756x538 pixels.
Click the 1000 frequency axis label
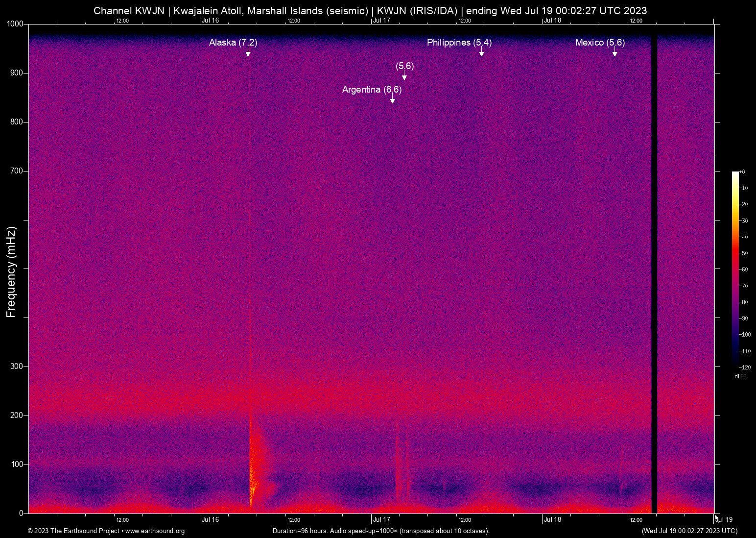pos(15,24)
